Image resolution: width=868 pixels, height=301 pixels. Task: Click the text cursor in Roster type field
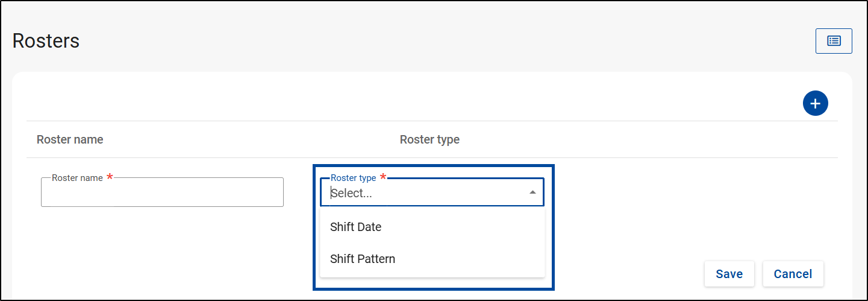point(331,193)
